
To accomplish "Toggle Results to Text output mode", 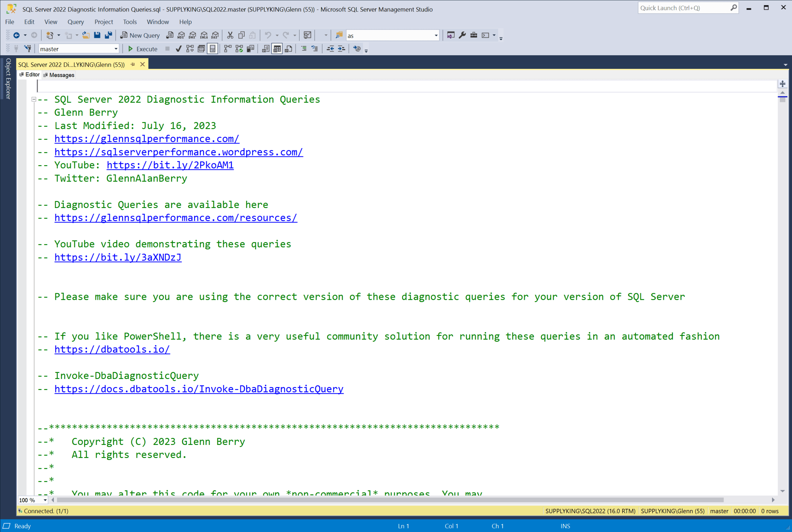I will 265,49.
